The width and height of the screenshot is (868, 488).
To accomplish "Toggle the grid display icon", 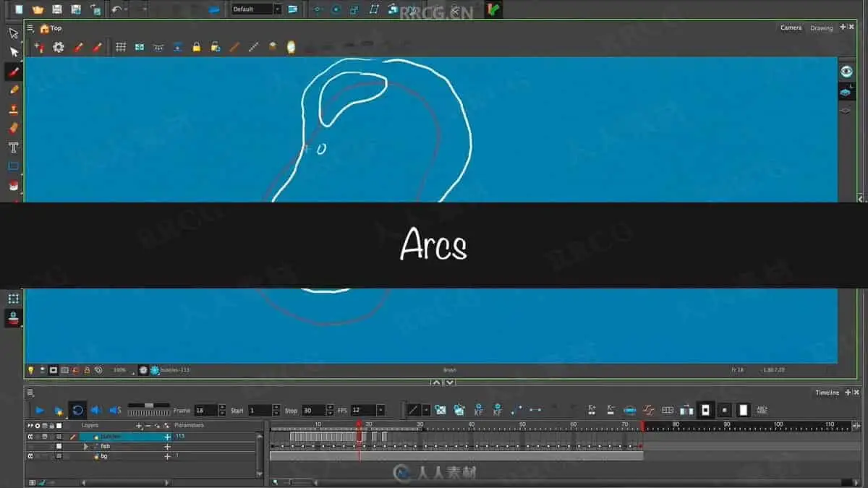I will point(121,47).
